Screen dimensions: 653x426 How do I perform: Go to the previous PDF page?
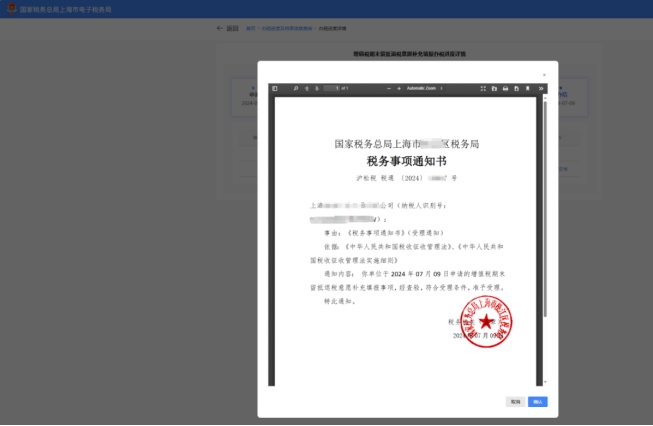[307, 88]
